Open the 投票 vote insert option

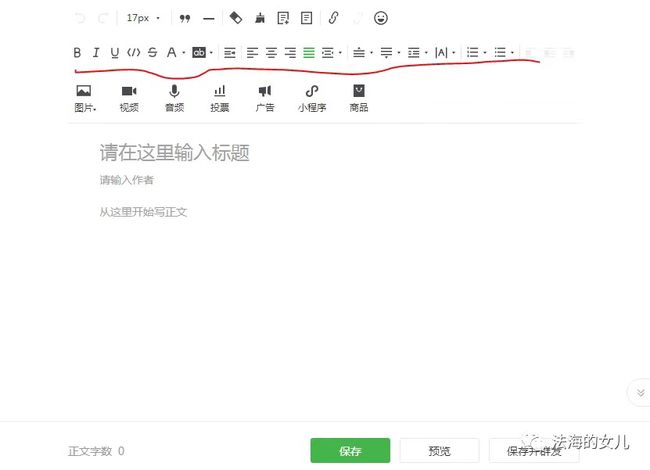pos(220,99)
